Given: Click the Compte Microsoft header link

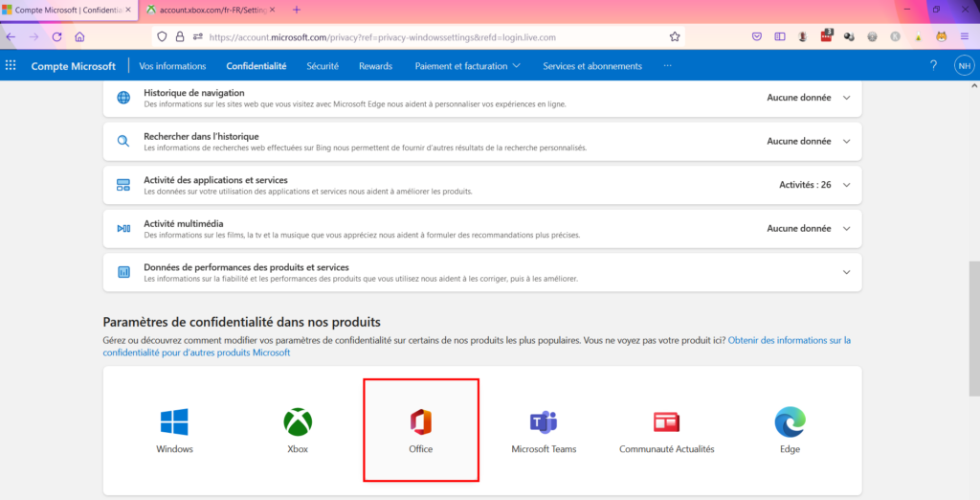Looking at the screenshot, I should click(x=73, y=66).
